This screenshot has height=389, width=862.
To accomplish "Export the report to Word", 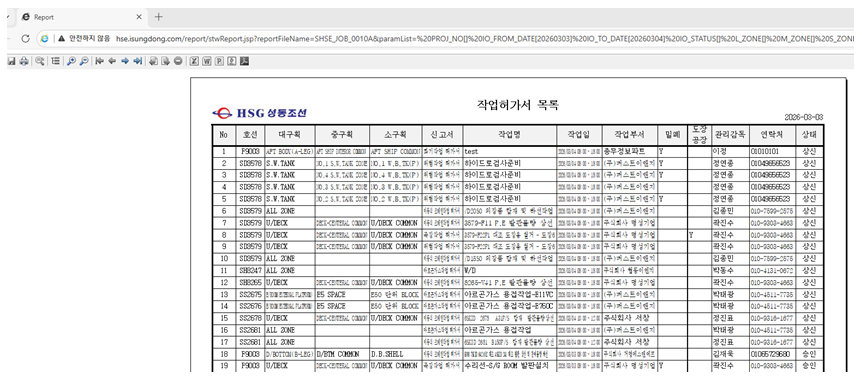I will point(207,61).
